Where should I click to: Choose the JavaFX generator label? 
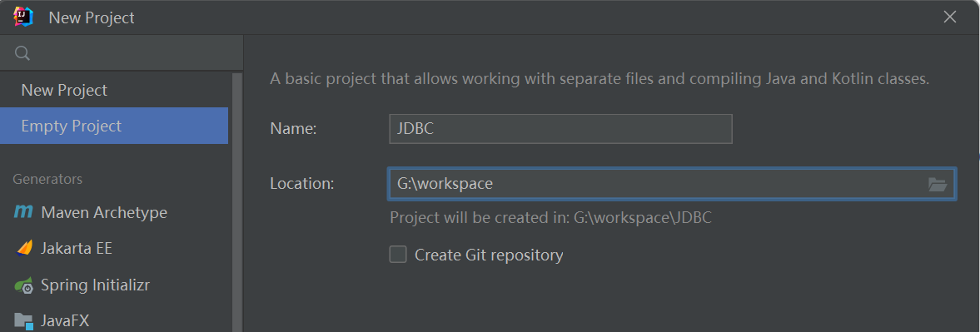coord(65,321)
